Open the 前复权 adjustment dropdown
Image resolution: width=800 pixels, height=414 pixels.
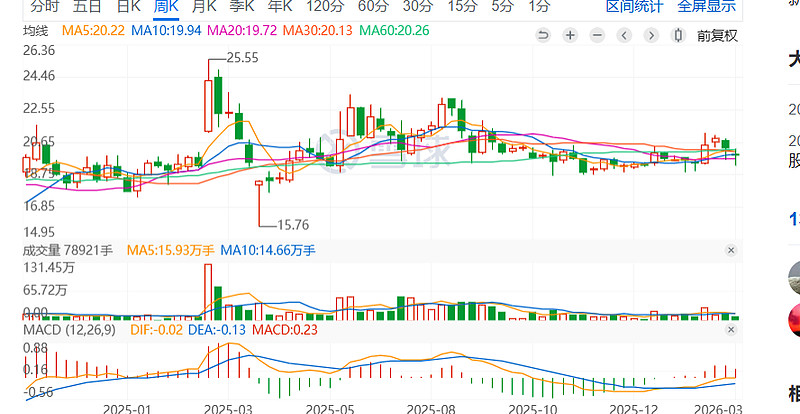tap(717, 36)
